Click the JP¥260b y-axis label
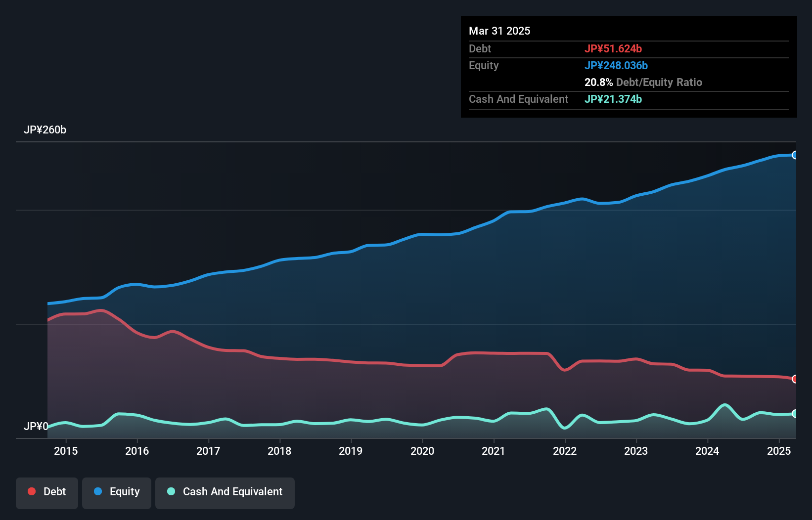Image resolution: width=812 pixels, height=520 pixels. (x=45, y=130)
